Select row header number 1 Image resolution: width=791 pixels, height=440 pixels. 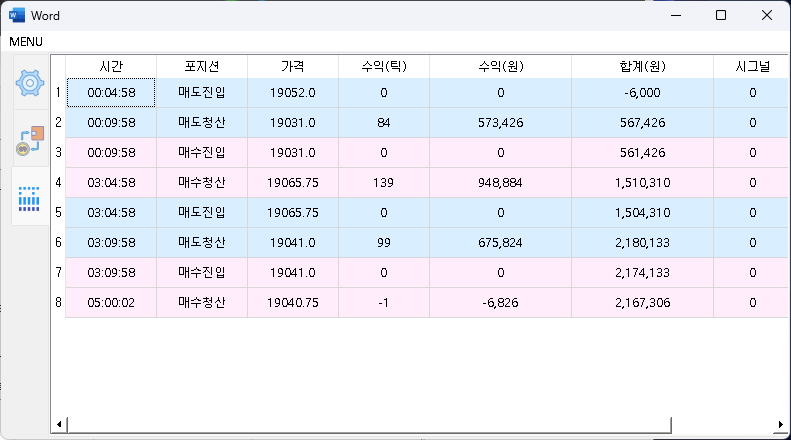58,93
